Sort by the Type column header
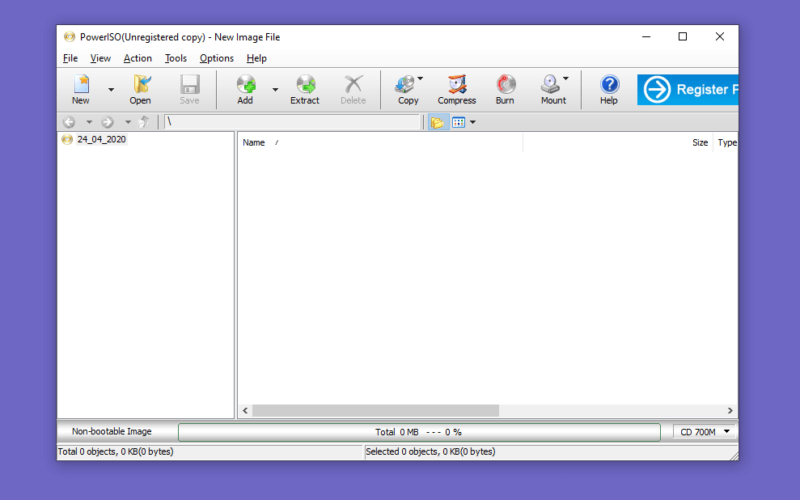Image resolution: width=800 pixels, height=500 pixels. click(726, 143)
